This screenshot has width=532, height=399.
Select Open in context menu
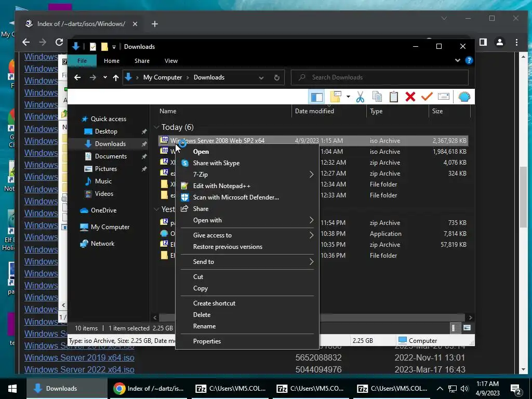click(x=247, y=152)
